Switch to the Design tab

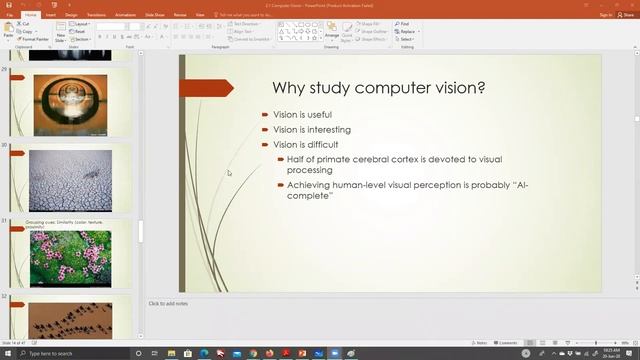71,15
